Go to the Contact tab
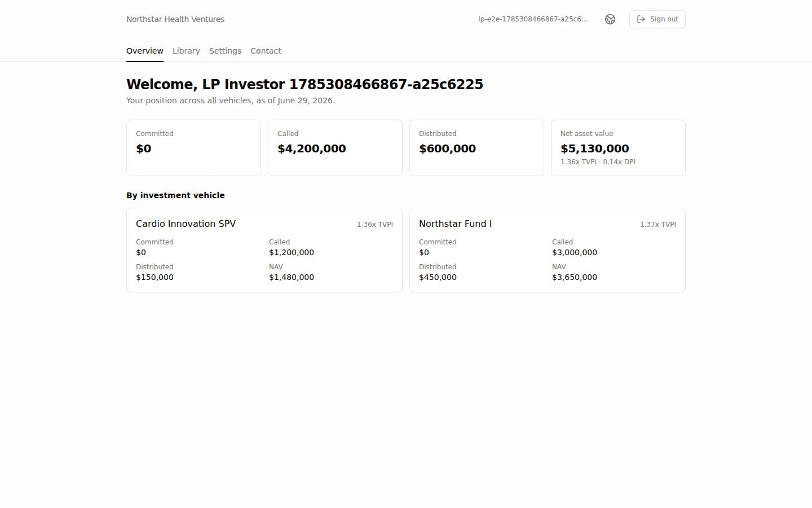This screenshot has width=812, height=508. 266,51
